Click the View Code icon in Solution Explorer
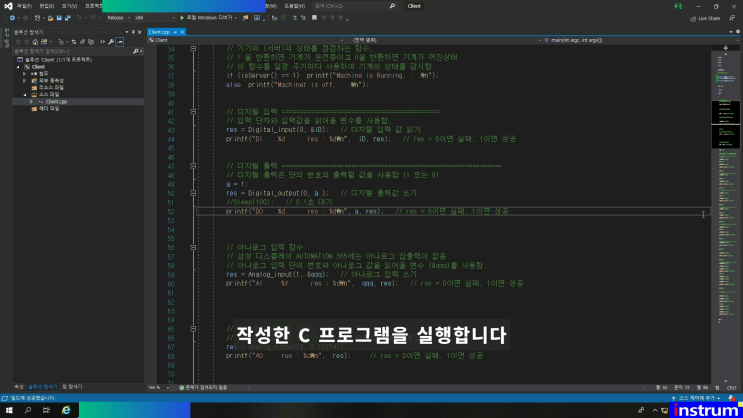This screenshot has height=418, width=743. tap(102, 42)
